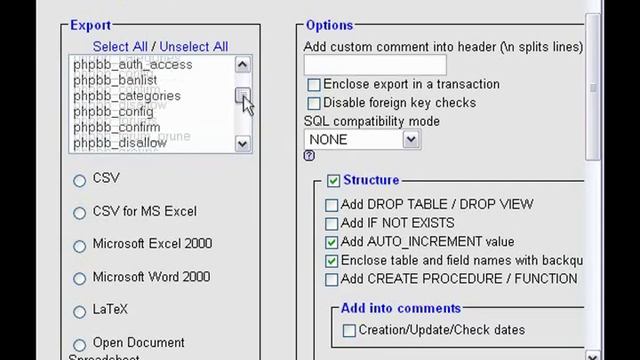Focus the custom header comment field

(x=375, y=65)
